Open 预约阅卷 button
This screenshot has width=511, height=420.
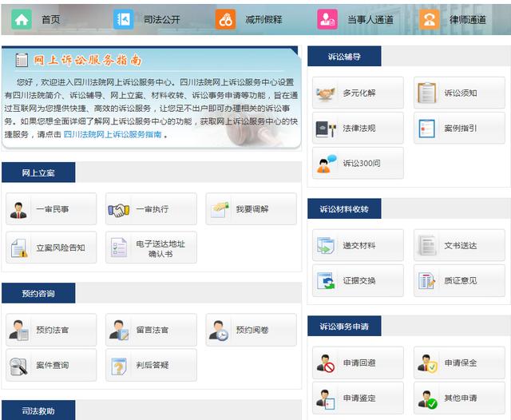pos(252,330)
